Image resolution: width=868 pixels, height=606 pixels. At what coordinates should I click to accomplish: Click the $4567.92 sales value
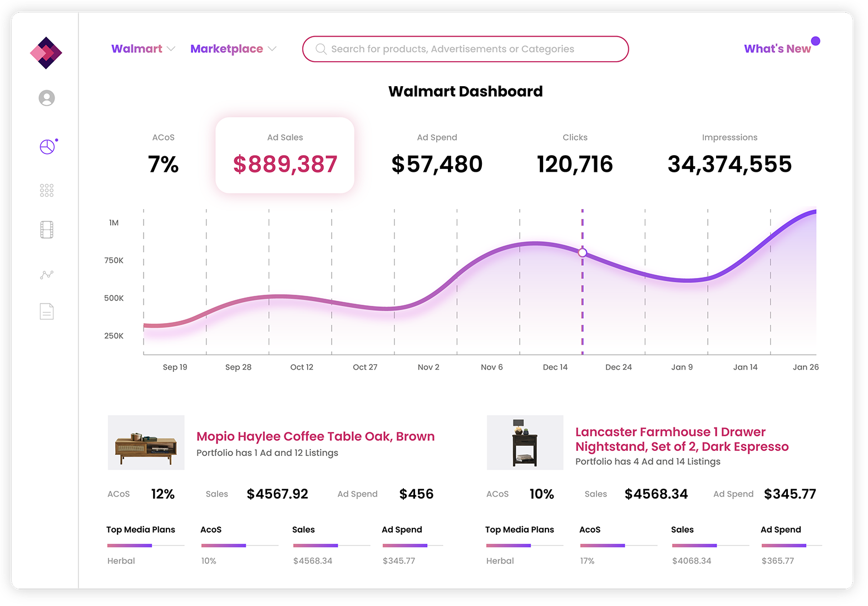point(277,494)
